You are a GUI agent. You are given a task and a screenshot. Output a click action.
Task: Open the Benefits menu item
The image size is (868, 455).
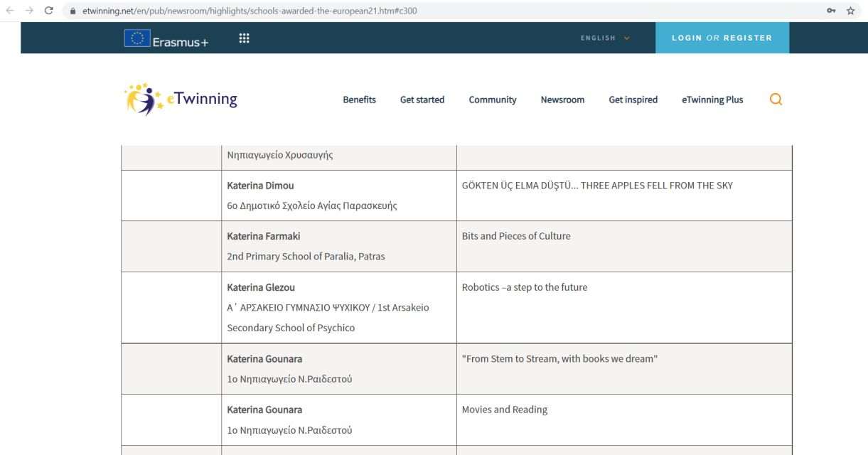(x=360, y=100)
